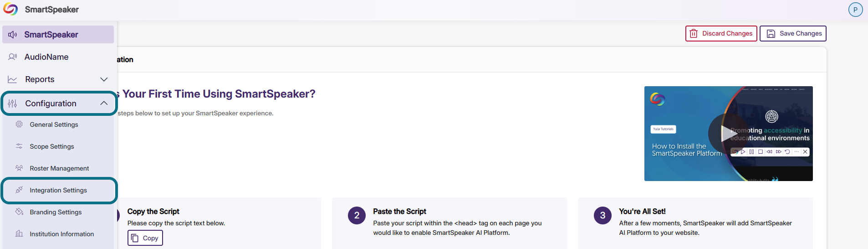Expand the Reports chevron
This screenshot has width=868, height=249.
tap(104, 79)
